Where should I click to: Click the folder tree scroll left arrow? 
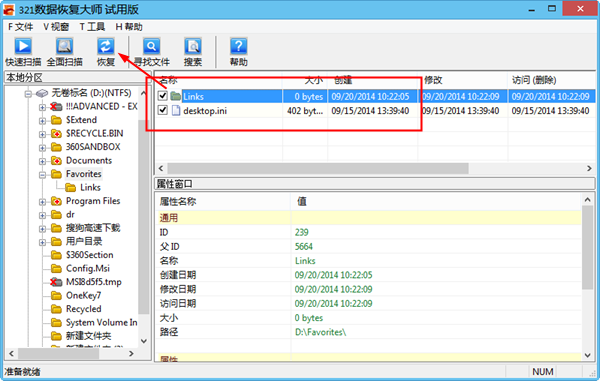11,353
